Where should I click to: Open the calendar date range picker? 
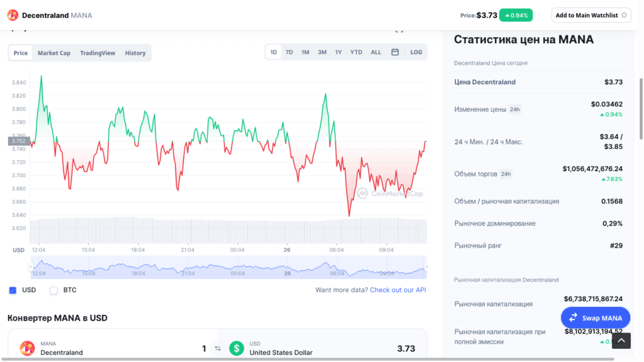pos(395,52)
